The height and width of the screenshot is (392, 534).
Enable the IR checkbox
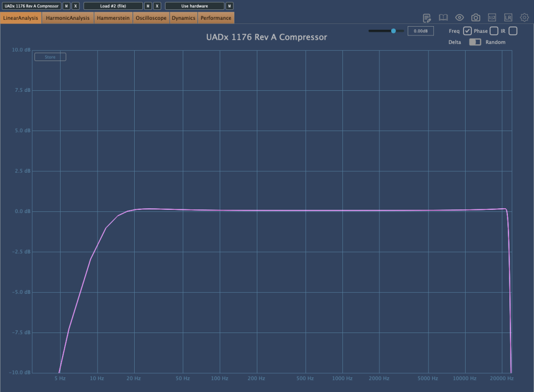click(x=513, y=31)
